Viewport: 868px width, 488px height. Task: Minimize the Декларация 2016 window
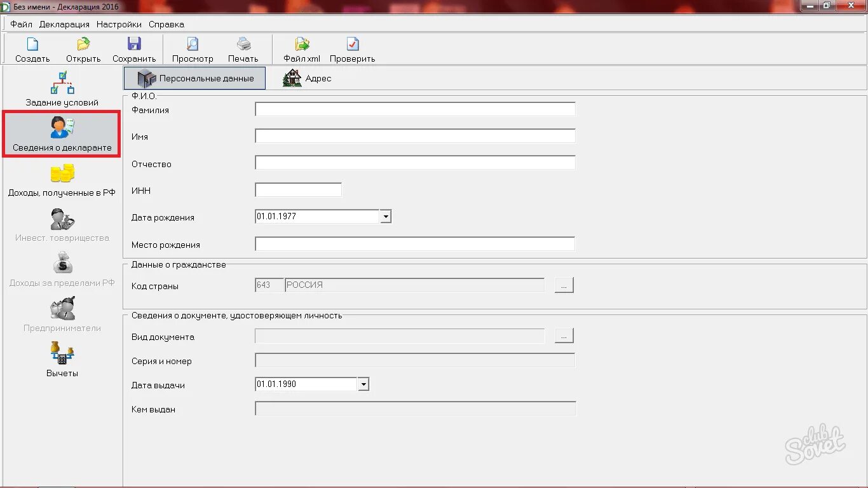point(809,5)
